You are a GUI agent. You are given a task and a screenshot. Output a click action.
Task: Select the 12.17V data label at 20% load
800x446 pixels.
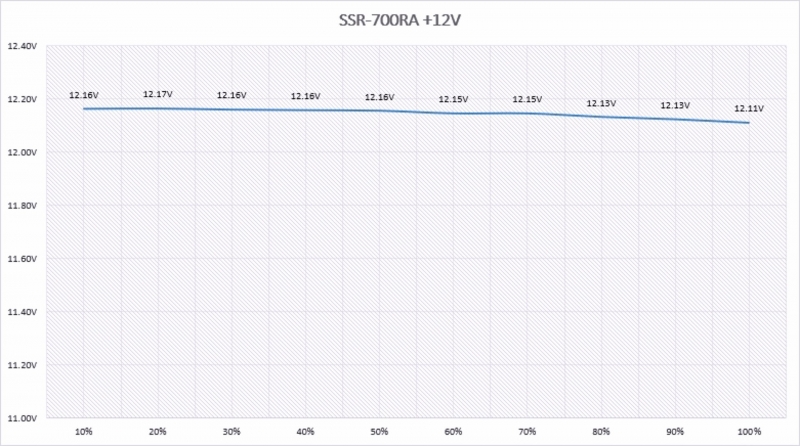(158, 94)
